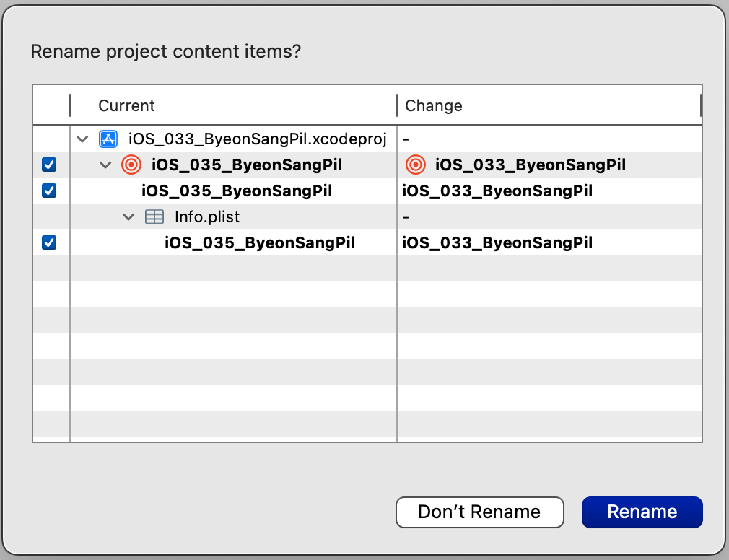
Task: Uncheck the target row iOS_035_ByeonSangPil checkbox
Action: click(49, 165)
